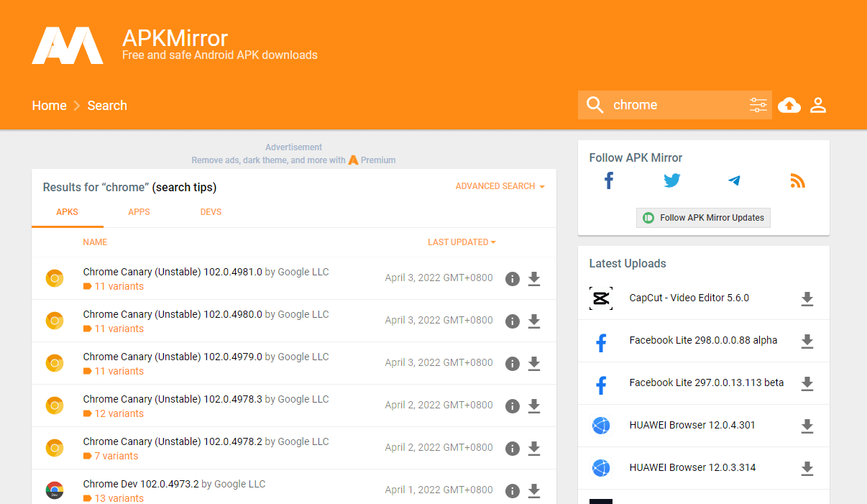Image resolution: width=867 pixels, height=504 pixels.
Task: Show info for Chrome Canary 102.0.4980.0
Action: tap(513, 321)
